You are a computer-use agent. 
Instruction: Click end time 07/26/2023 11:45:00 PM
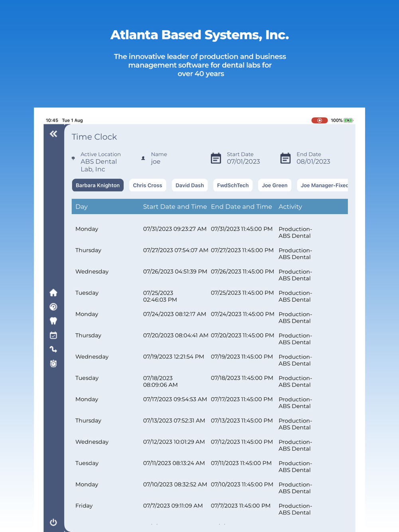tap(243, 272)
